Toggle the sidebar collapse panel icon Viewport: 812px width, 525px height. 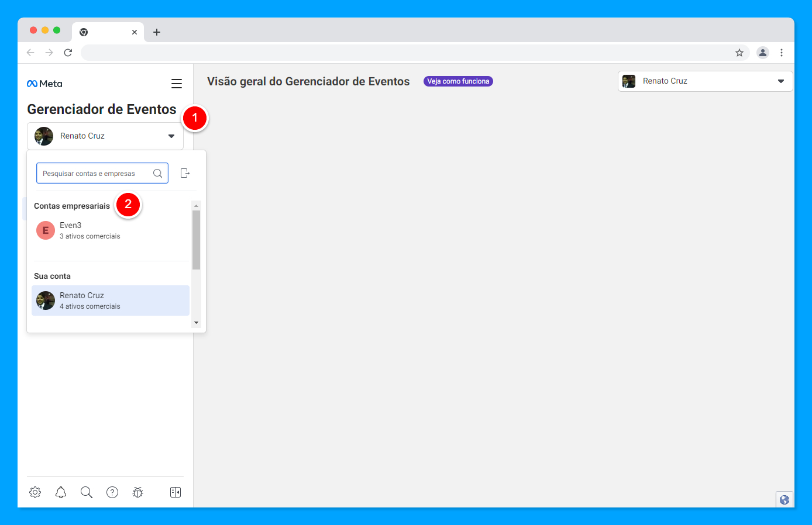click(176, 492)
